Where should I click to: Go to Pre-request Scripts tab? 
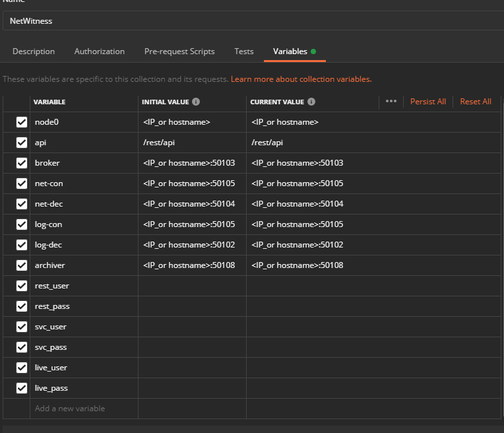click(x=179, y=51)
